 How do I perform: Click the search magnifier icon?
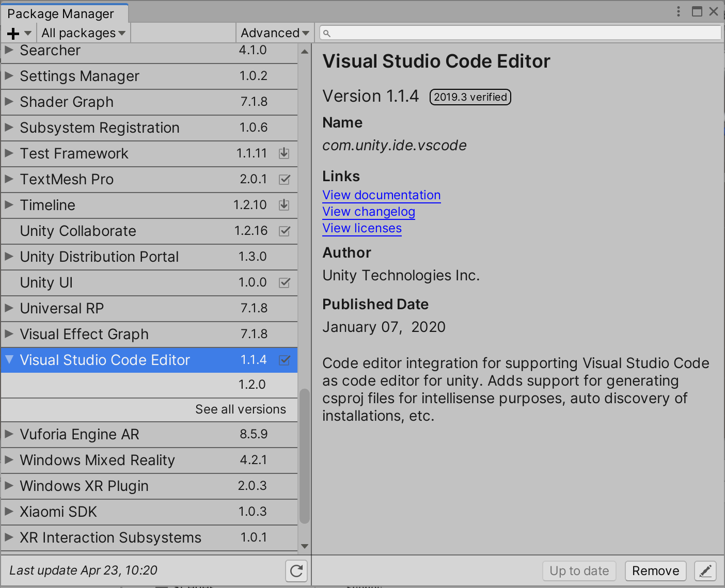point(326,34)
